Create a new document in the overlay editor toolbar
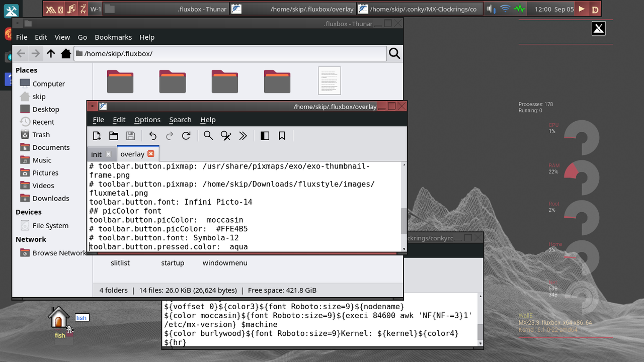 tap(97, 136)
